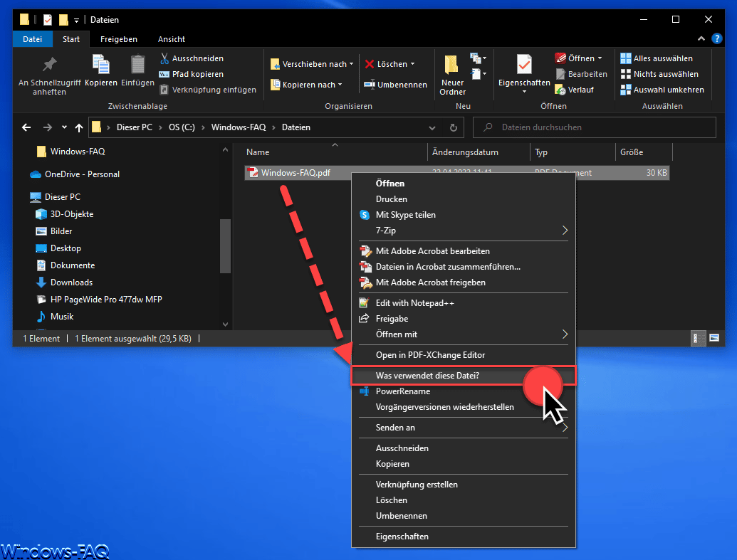Click Auswahl umkehren
The height and width of the screenshot is (560, 737).
click(x=662, y=90)
